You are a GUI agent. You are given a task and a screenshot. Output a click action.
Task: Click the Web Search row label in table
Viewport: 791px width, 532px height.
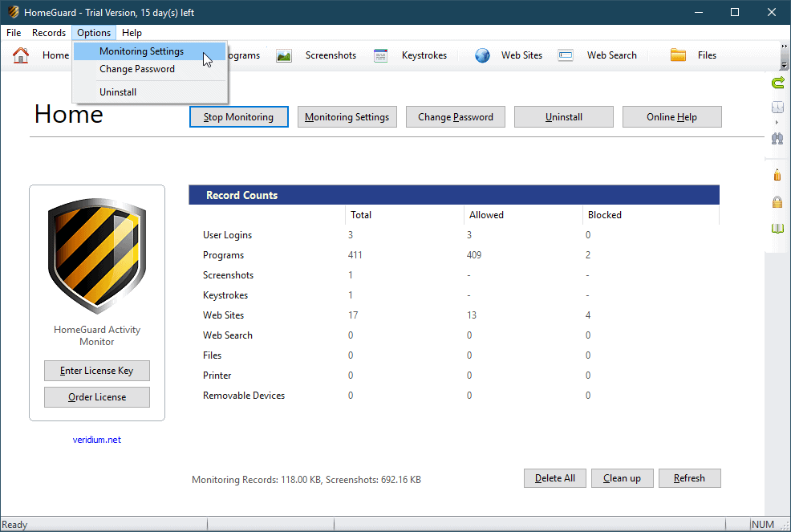228,335
